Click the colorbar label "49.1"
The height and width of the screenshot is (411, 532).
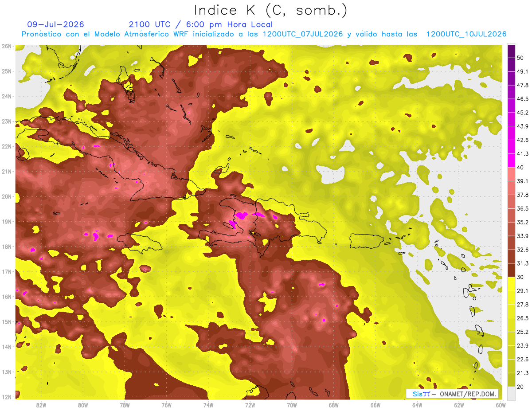pyautogui.click(x=523, y=71)
